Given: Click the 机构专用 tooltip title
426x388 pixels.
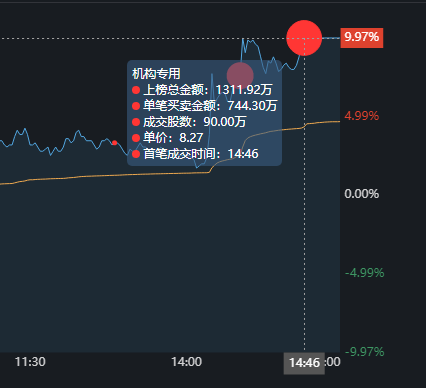Looking at the screenshot, I should pyautogui.click(x=156, y=74).
